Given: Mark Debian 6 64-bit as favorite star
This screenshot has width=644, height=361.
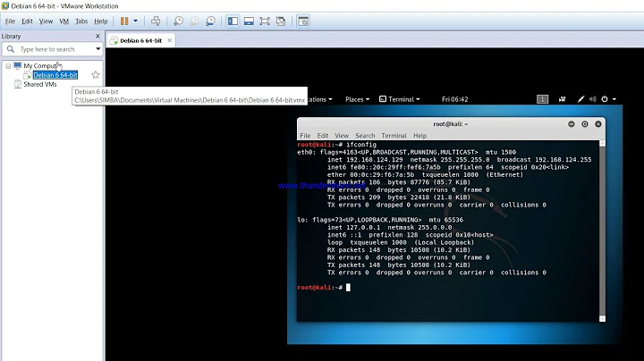Looking at the screenshot, I should [96, 75].
